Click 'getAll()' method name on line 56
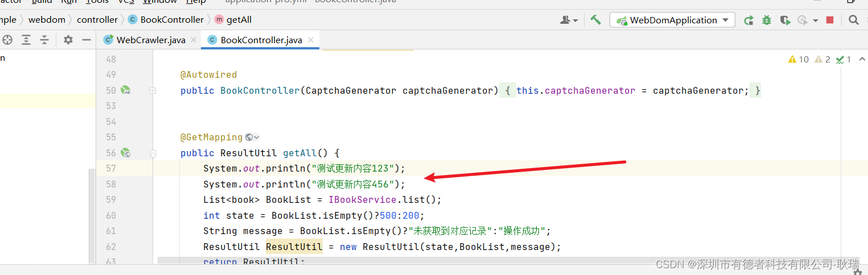868x275 pixels. coord(305,153)
